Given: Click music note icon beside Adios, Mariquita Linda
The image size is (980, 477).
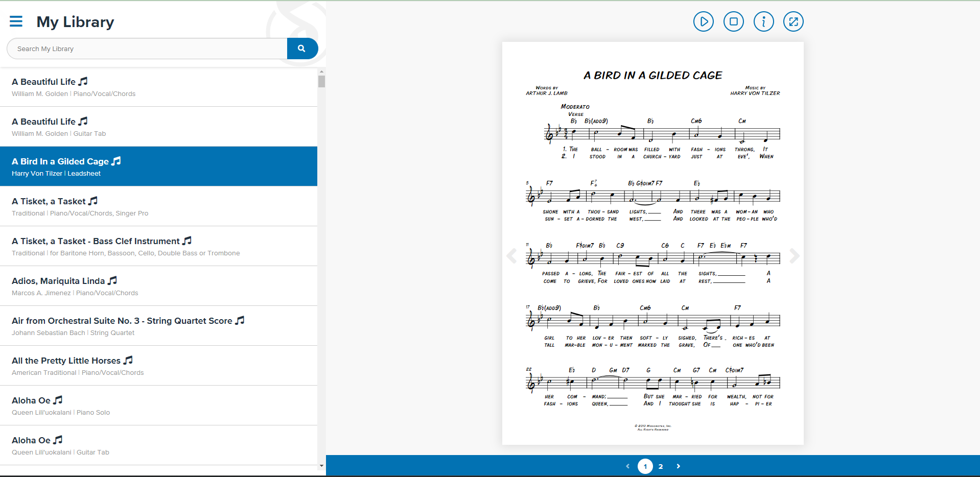Looking at the screenshot, I should point(112,280).
